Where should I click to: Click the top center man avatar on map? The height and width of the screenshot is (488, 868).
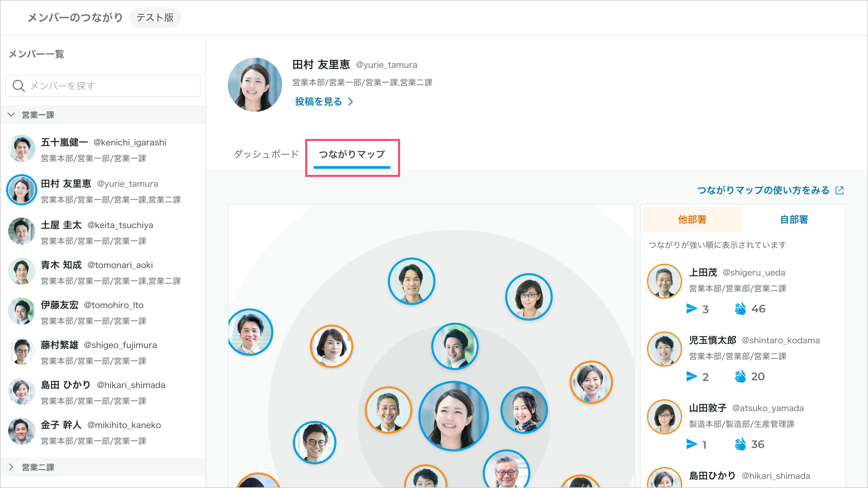[x=411, y=281]
